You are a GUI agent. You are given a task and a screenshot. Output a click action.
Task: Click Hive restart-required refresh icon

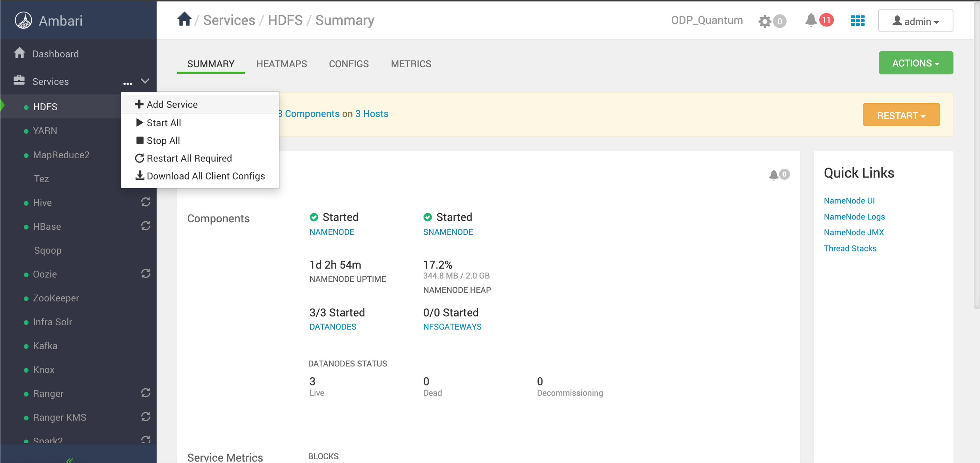pos(146,202)
